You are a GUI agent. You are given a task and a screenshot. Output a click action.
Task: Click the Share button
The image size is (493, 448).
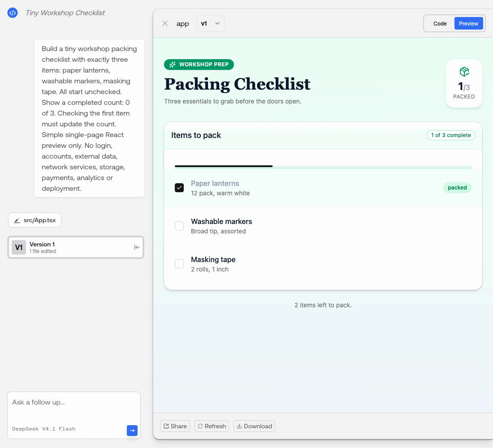(x=175, y=426)
